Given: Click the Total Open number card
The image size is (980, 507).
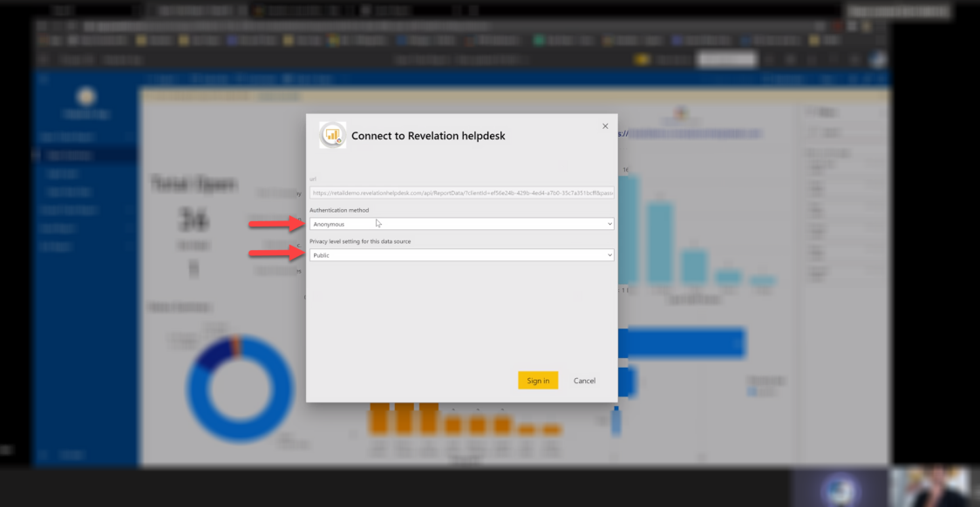Looking at the screenshot, I should click(193, 219).
